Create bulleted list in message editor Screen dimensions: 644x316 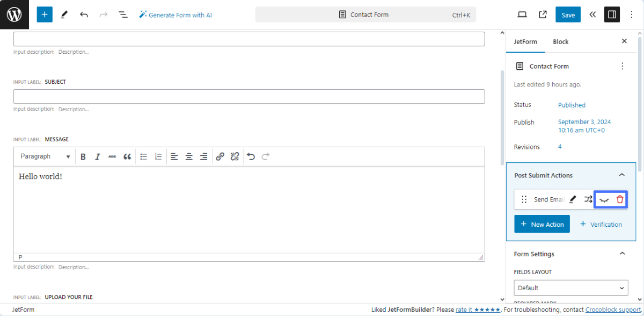[144, 156]
